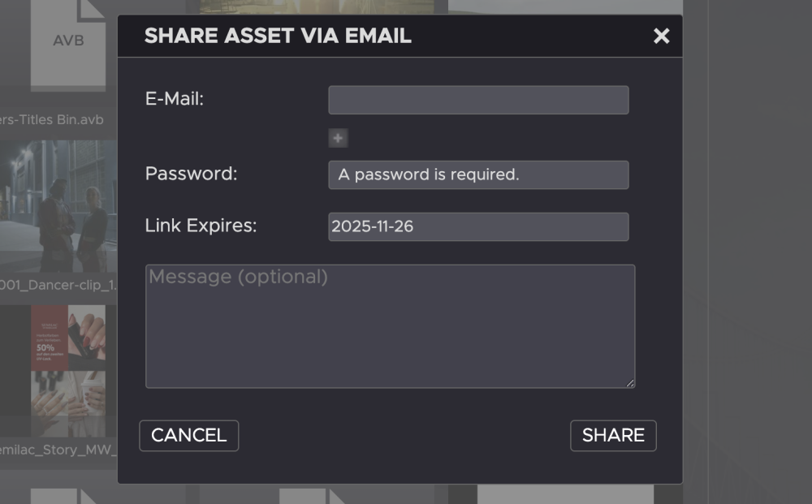This screenshot has width=812, height=504.
Task: Select the image thumbnail above the dialog header
Action: coord(323,6)
